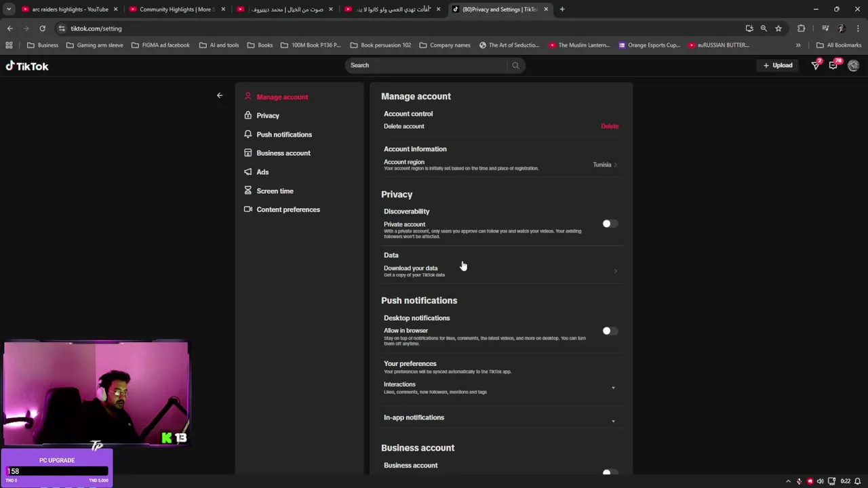Toggle the Business account switch
The height and width of the screenshot is (488, 868).
(609, 472)
